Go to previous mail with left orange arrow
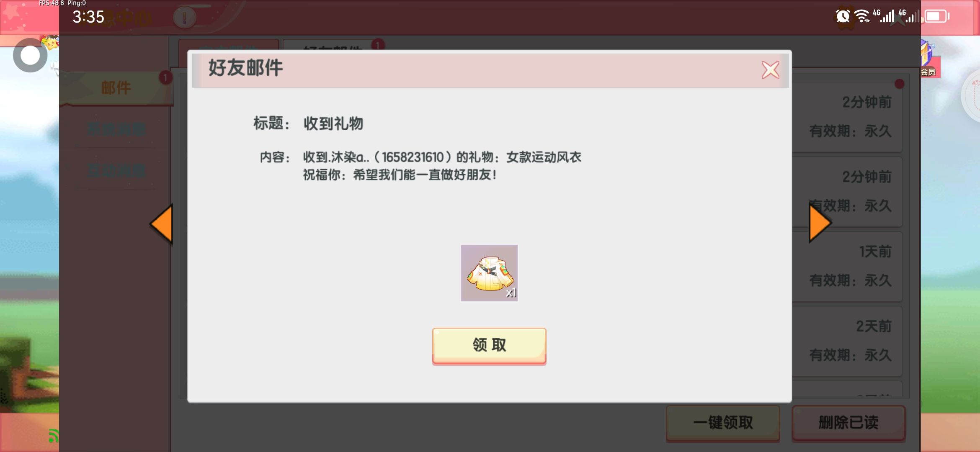The width and height of the screenshot is (980, 452). click(x=162, y=224)
